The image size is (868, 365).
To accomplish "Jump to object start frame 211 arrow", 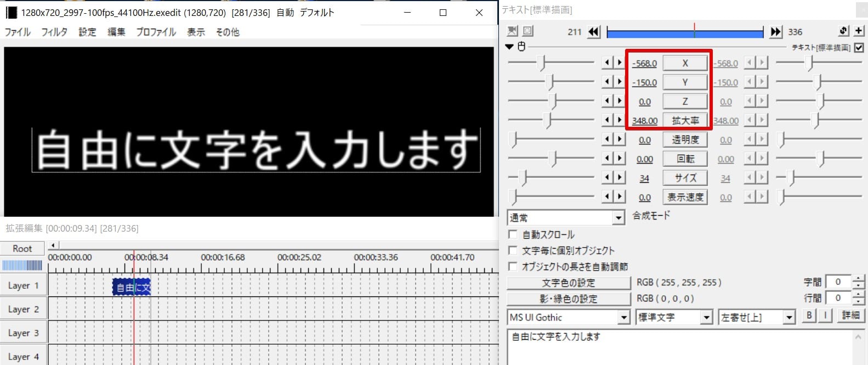I will coord(594,32).
